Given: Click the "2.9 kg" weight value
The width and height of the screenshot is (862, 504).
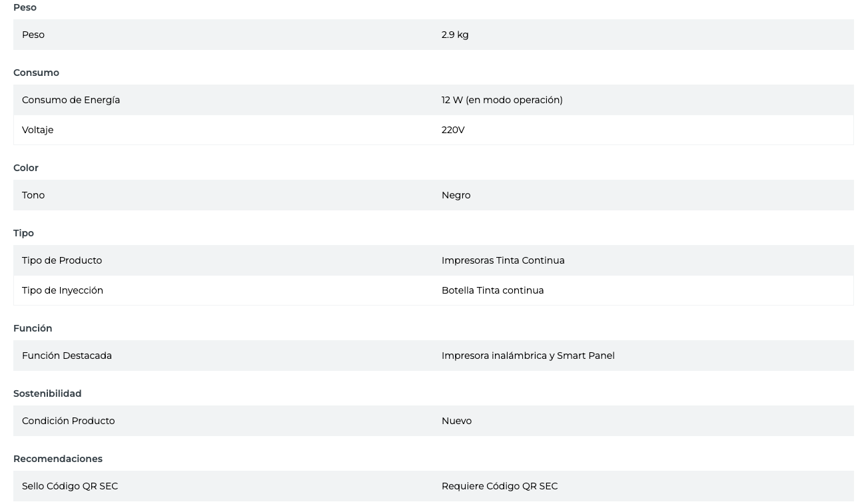Looking at the screenshot, I should (x=455, y=35).
